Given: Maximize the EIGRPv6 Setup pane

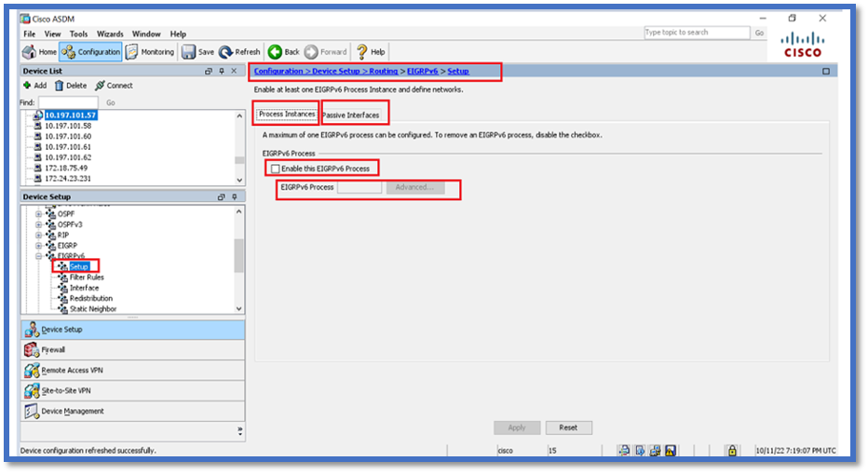Looking at the screenshot, I should click(x=826, y=71).
